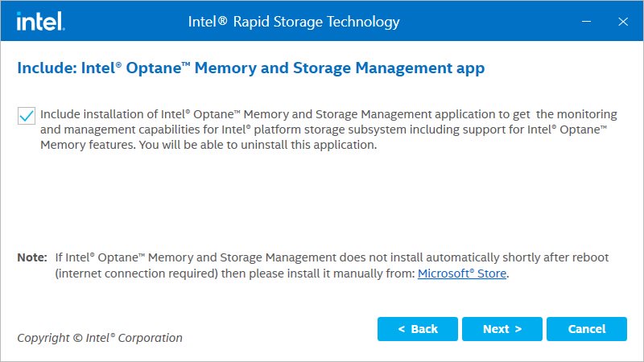Screen dimensions: 644x362
Task: Click the Copyright Intel Corporation text
Action: tap(100, 338)
